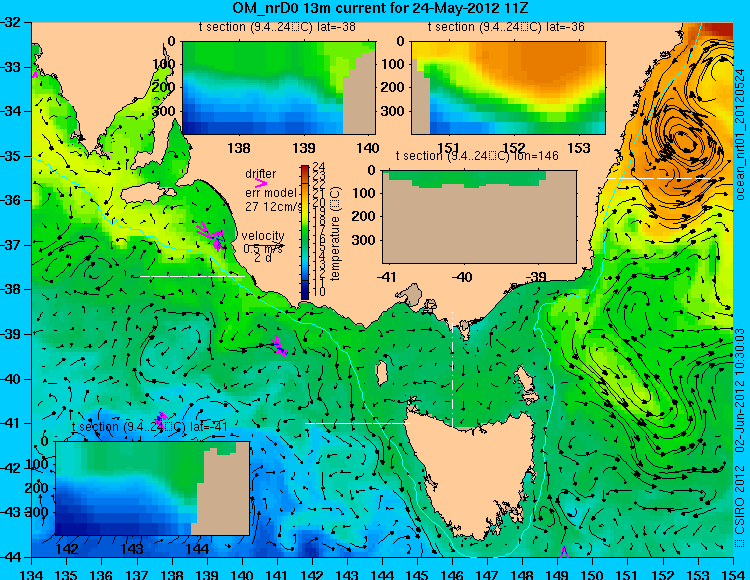Click the magenta drifter arrow in the legend
The height and width of the screenshot is (580, 750).
[261, 183]
